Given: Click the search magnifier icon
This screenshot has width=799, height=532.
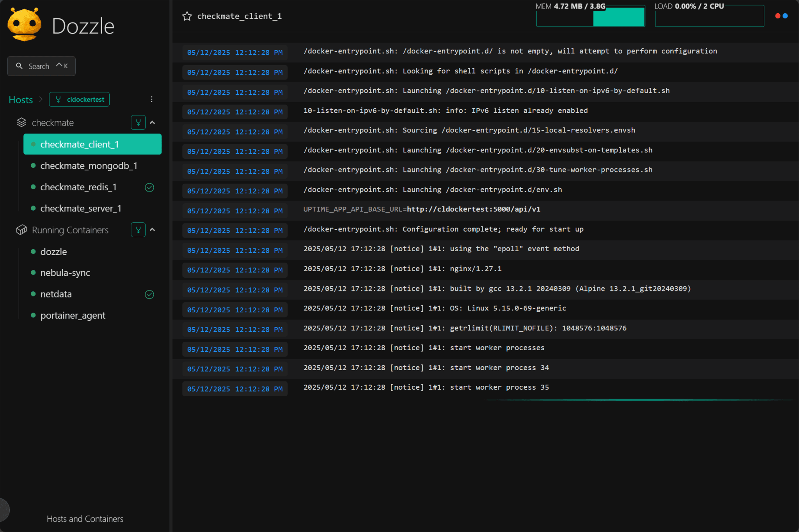Looking at the screenshot, I should pyautogui.click(x=19, y=66).
